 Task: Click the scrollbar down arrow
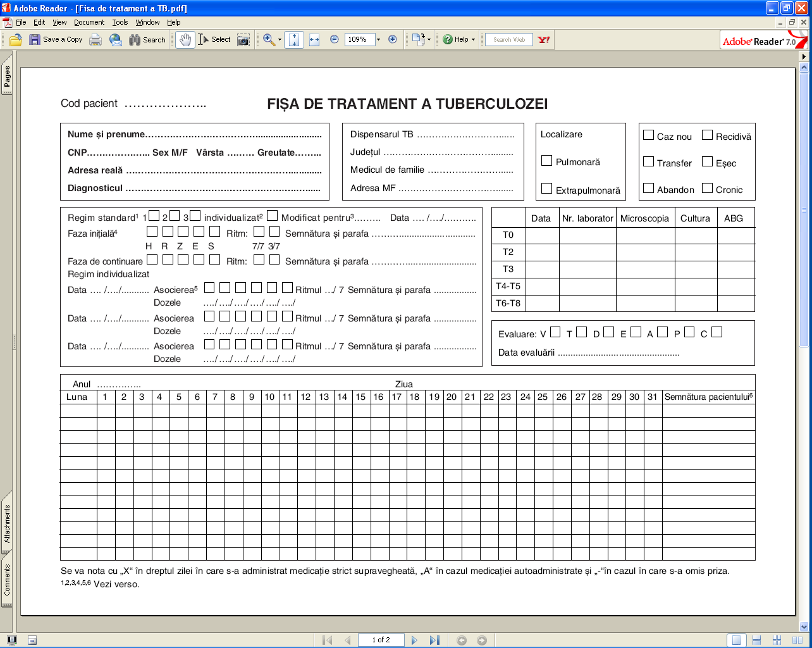[x=804, y=627]
